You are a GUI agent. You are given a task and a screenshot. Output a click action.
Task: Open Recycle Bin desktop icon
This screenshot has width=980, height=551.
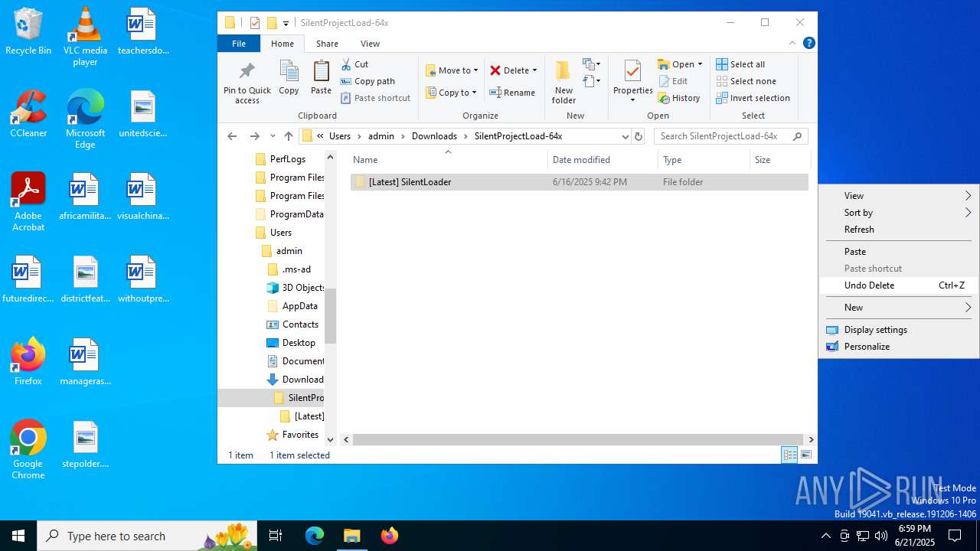click(28, 31)
